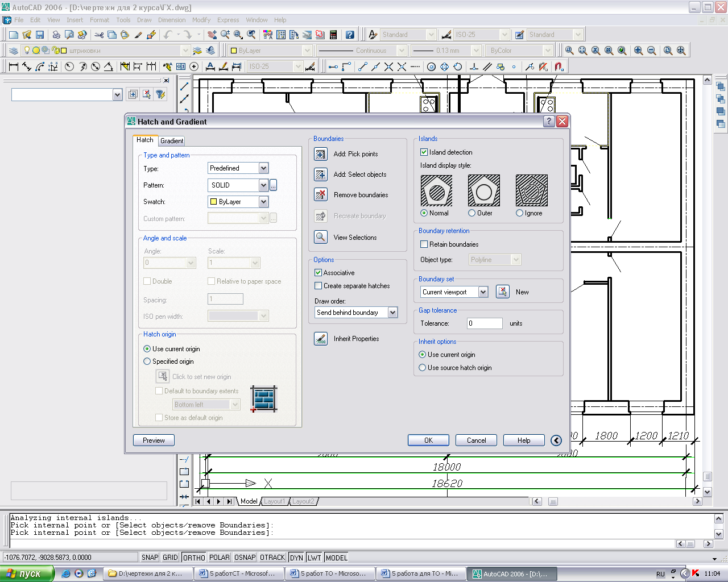Screen dimensions: 728x582
Task: Click the Normal island style preview swatch
Action: click(x=436, y=190)
